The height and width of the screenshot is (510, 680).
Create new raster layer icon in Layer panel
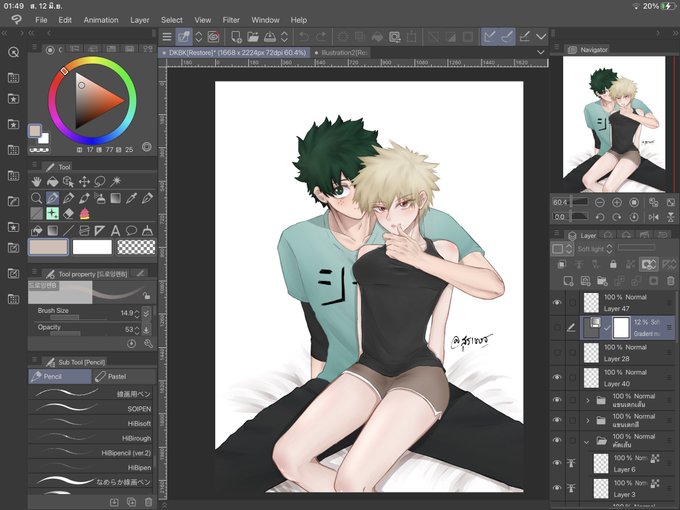click(568, 281)
